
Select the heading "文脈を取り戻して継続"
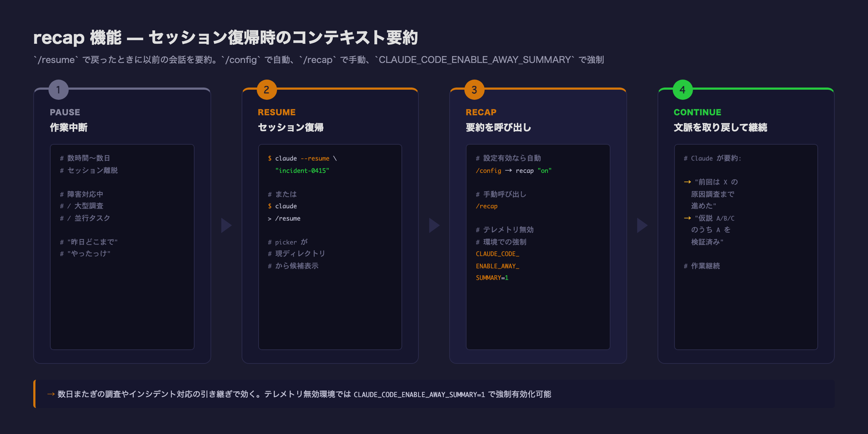tap(720, 127)
